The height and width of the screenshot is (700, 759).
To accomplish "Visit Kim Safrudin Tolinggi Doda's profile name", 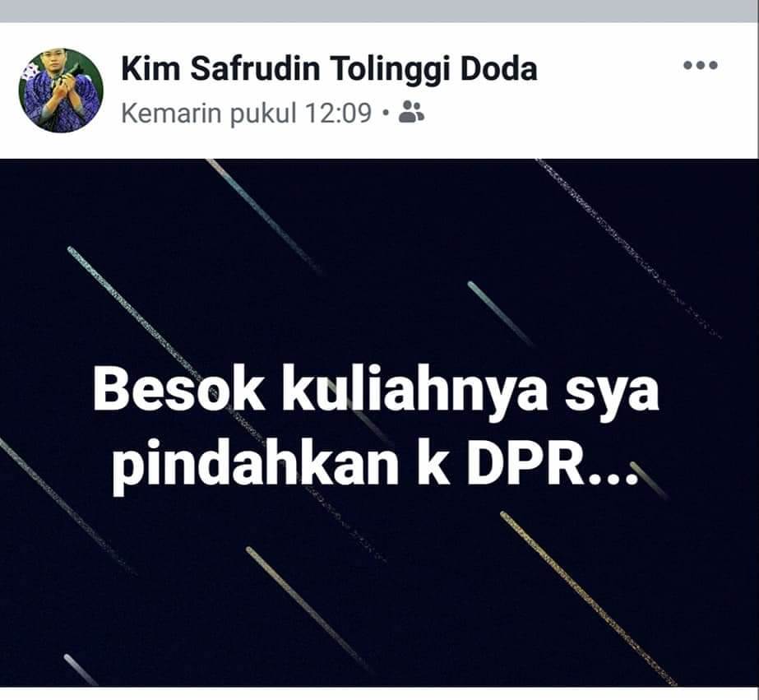I will [329, 69].
